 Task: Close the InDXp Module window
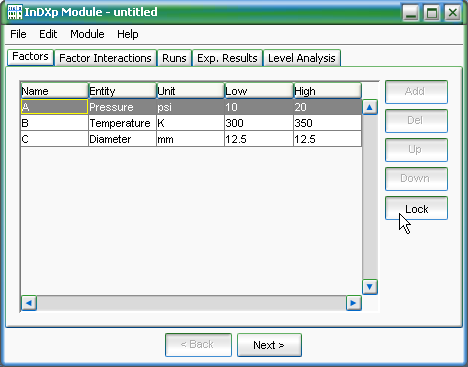pyautogui.click(x=453, y=13)
